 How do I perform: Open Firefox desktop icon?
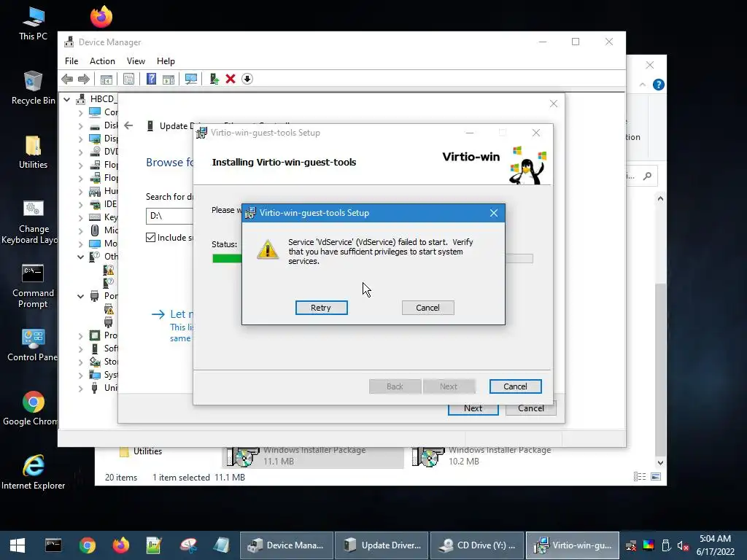pyautogui.click(x=101, y=17)
